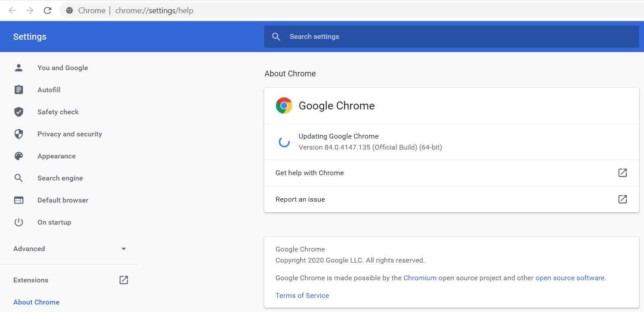
Task: Expand the Advanced section arrow
Action: (x=124, y=249)
